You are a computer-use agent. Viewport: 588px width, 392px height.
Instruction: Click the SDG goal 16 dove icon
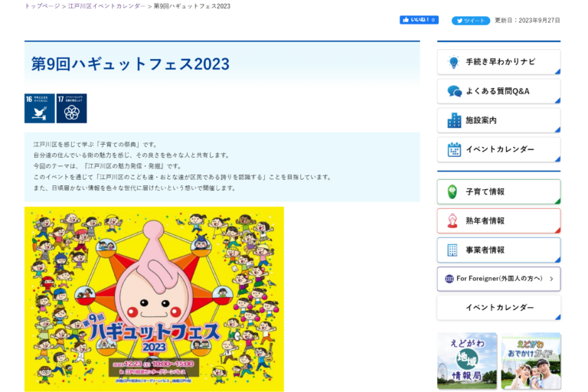point(39,109)
